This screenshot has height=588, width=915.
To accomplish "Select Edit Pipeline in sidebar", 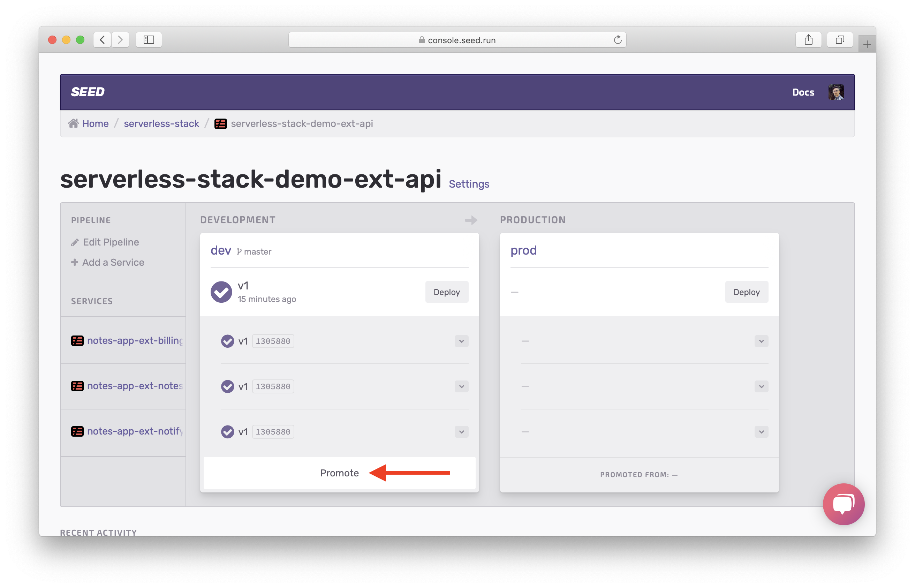I will (111, 242).
